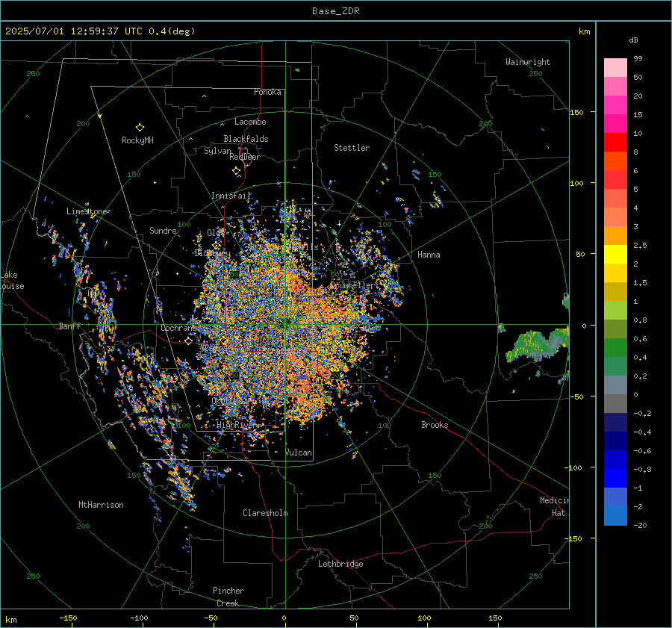
Task: Click the Innisfail city label
Action: [x=231, y=196]
